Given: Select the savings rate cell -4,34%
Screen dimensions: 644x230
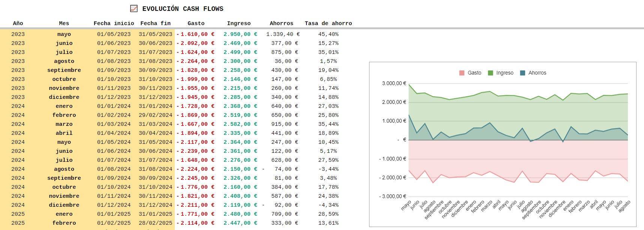Looking at the screenshot, I should 328,205.
